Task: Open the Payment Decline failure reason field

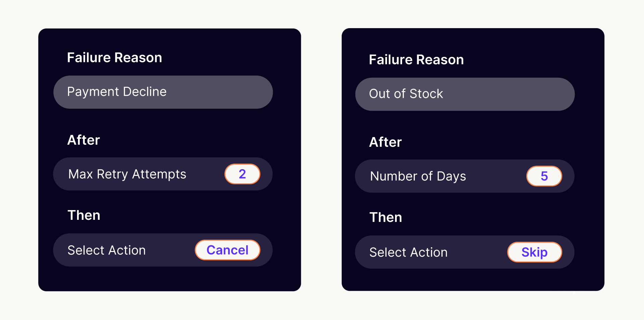Action: click(163, 92)
